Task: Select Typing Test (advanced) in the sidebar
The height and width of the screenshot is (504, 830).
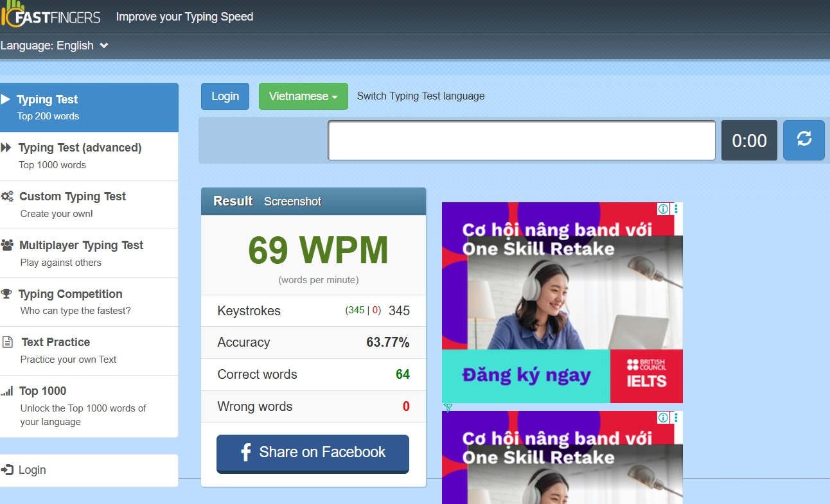Action: coord(89,156)
